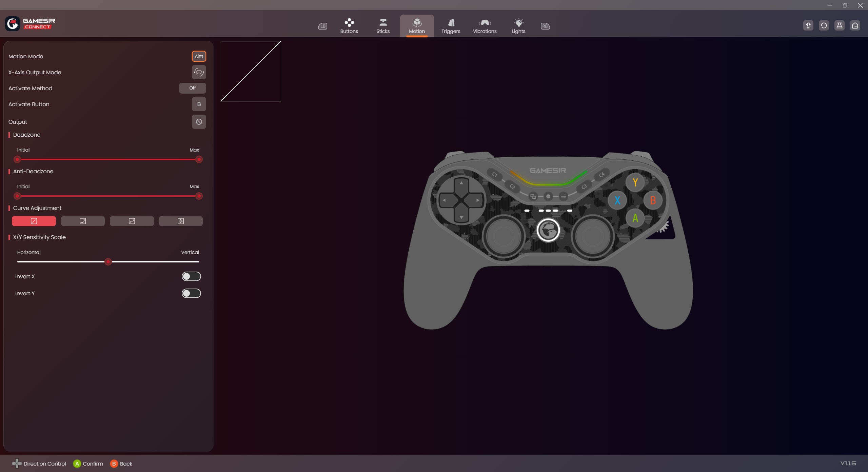Click the upload profile arrow icon

click(x=808, y=25)
